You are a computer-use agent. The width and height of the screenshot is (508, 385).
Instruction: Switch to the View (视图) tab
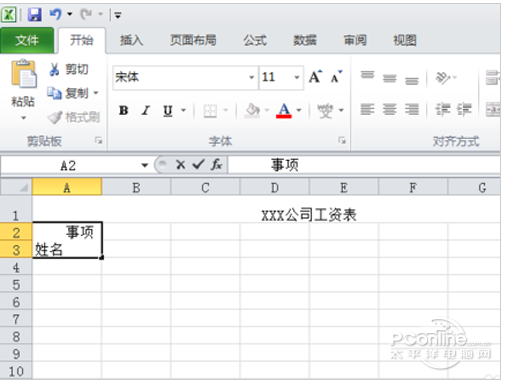coord(405,40)
